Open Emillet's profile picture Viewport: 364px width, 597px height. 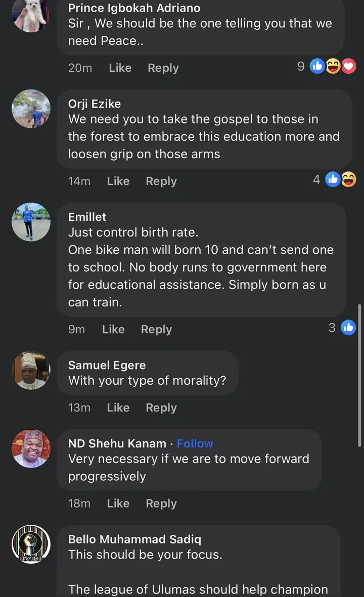pyautogui.click(x=31, y=222)
